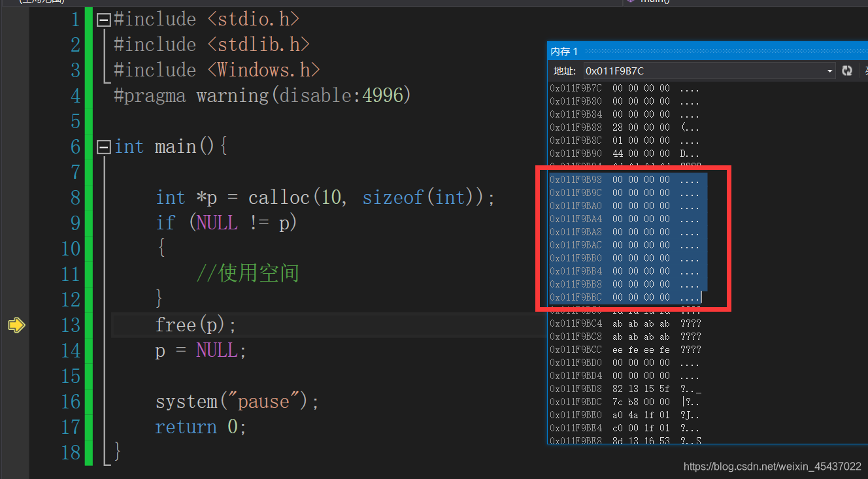
Task: Click memory row 0x011F9B7C
Action: tap(624, 88)
